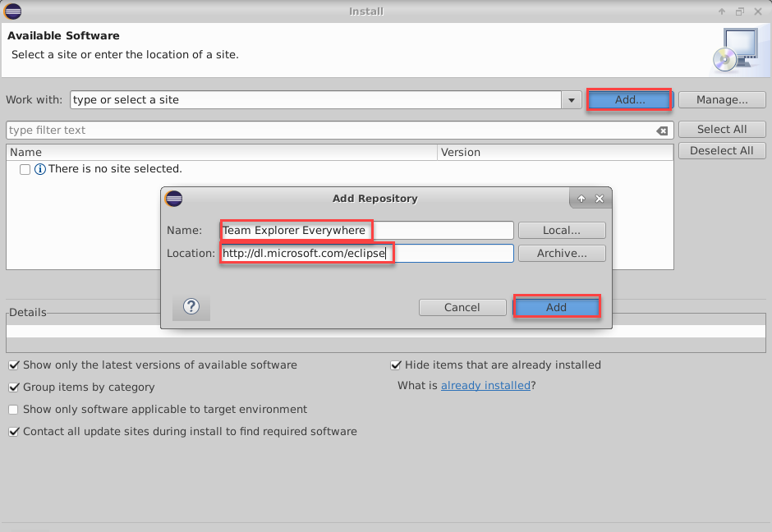Click the There is no site selected text
Image resolution: width=772 pixels, height=532 pixels.
point(115,169)
